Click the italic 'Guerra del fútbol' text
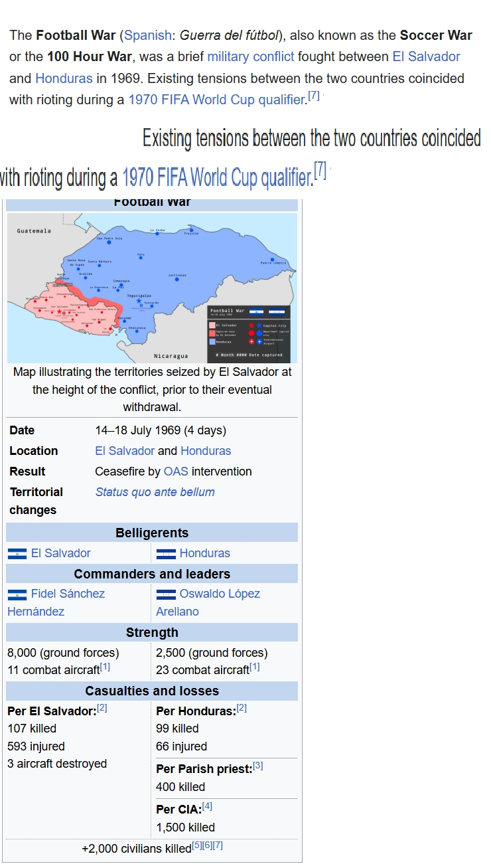Viewport: 491px width, 868px height. pos(228,36)
